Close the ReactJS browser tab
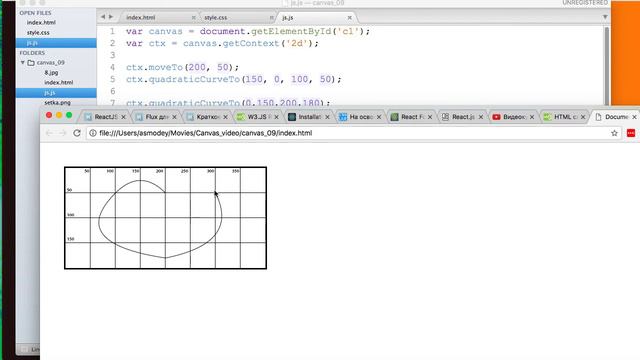The height and width of the screenshot is (360, 640). click(x=123, y=117)
